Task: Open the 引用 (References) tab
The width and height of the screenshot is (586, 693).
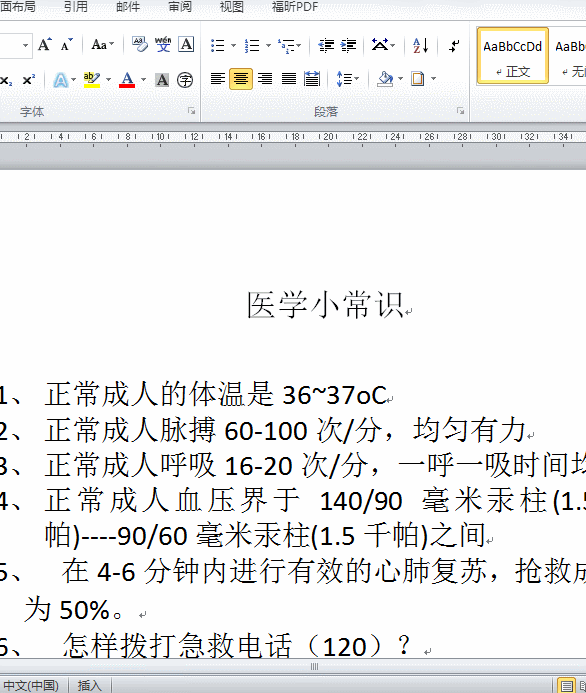Action: click(x=76, y=7)
